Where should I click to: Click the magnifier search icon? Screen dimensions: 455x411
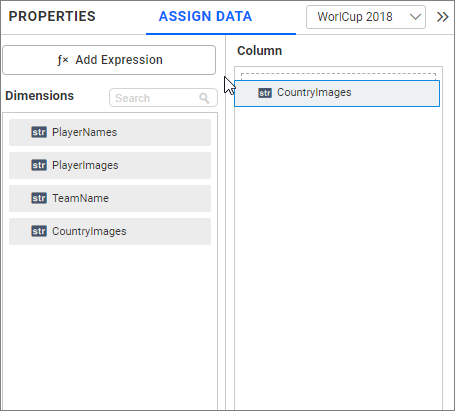(204, 98)
